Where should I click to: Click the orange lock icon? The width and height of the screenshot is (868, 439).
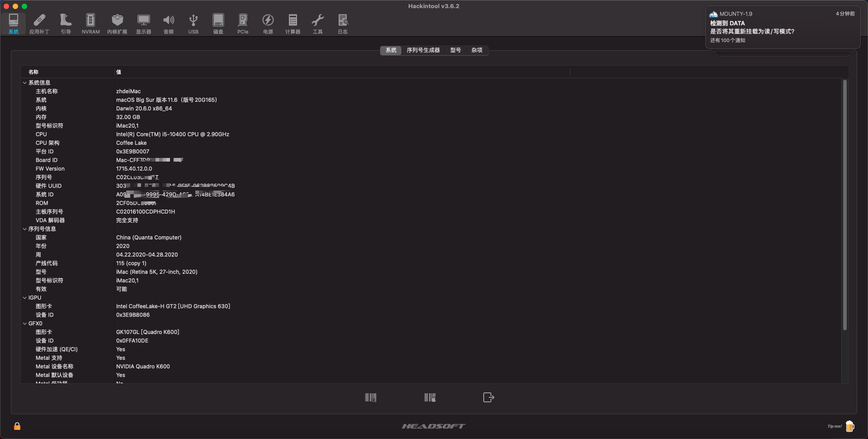17,426
